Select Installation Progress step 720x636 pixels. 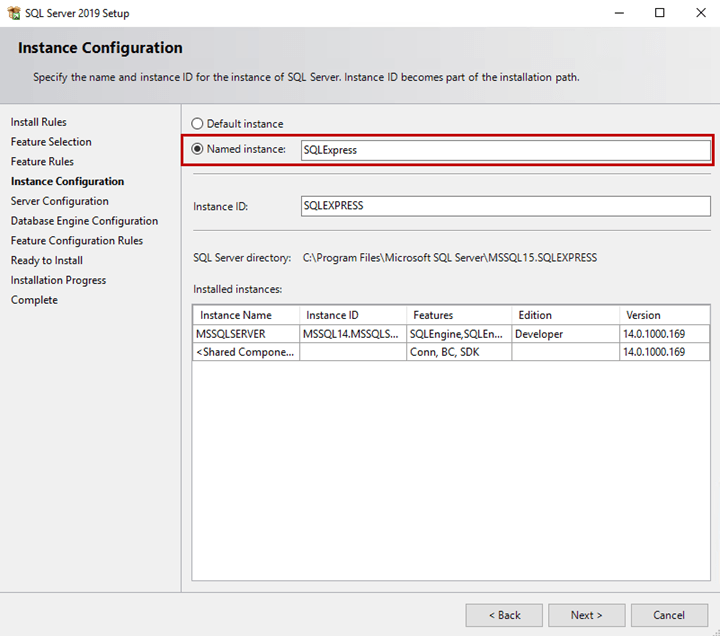pyautogui.click(x=58, y=280)
